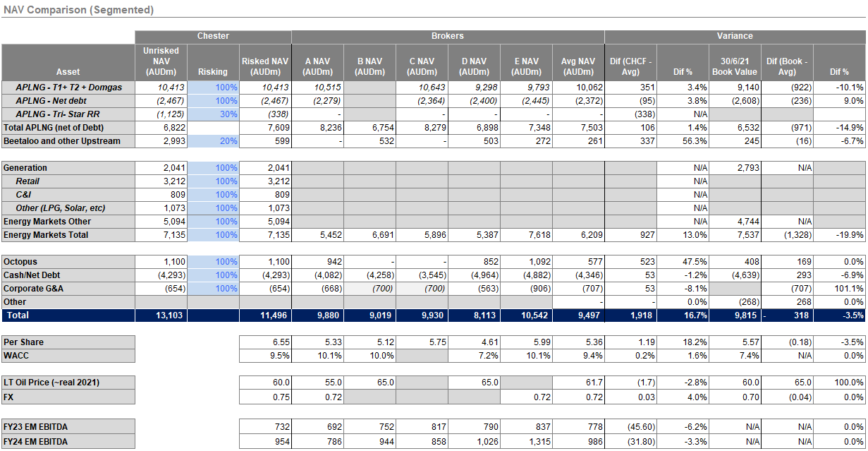Select the Risked NAV total value 11,496
868x451 pixels.
(x=265, y=315)
